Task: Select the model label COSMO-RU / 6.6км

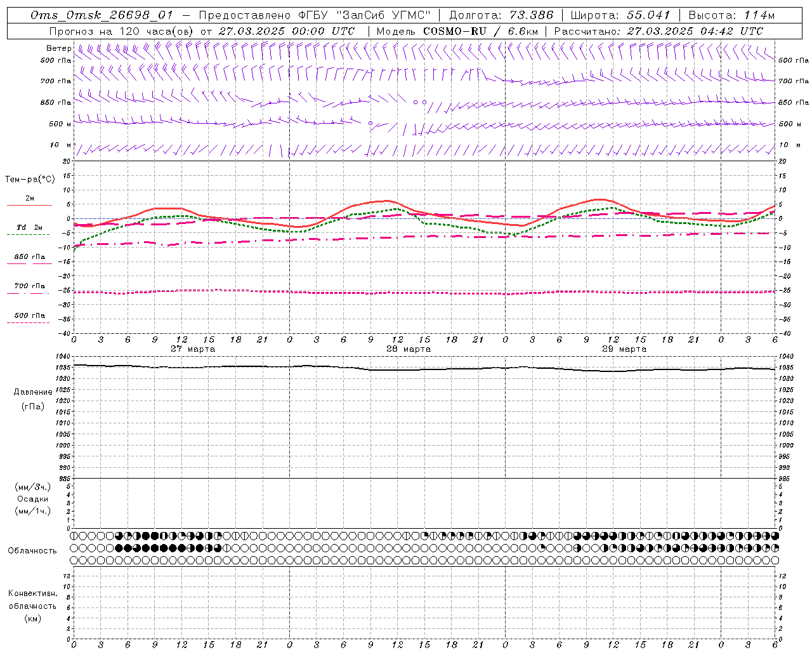Action: (480, 31)
